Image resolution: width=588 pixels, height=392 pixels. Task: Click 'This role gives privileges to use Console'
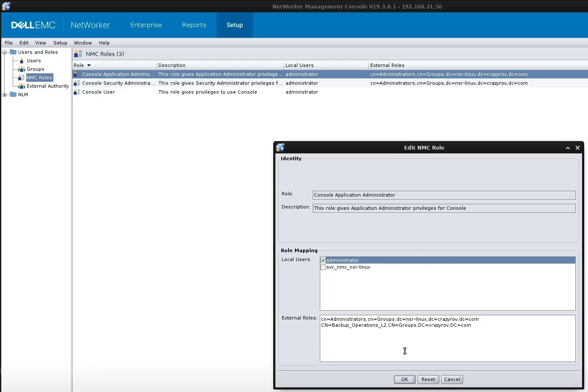pos(208,92)
